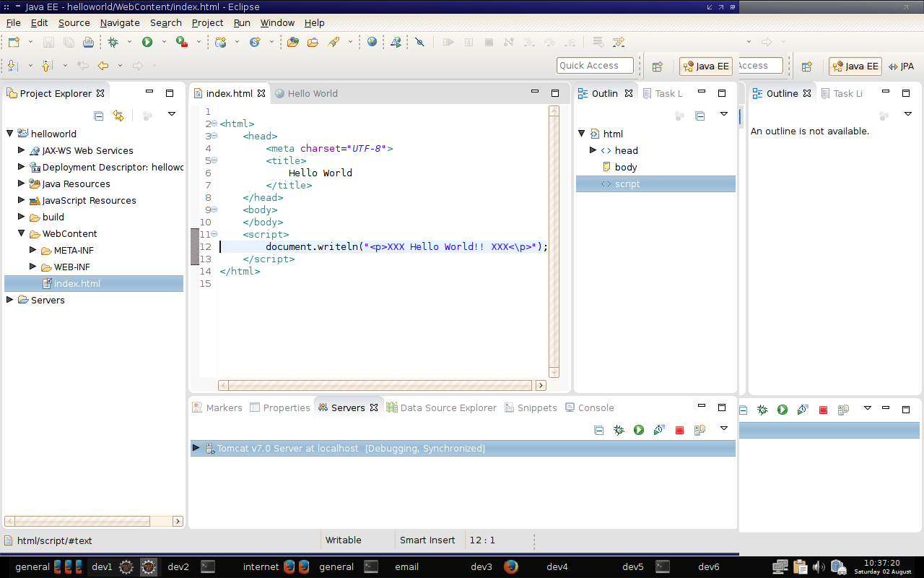This screenshot has height=578, width=924.
Task: Open the Window menu
Action: (277, 22)
